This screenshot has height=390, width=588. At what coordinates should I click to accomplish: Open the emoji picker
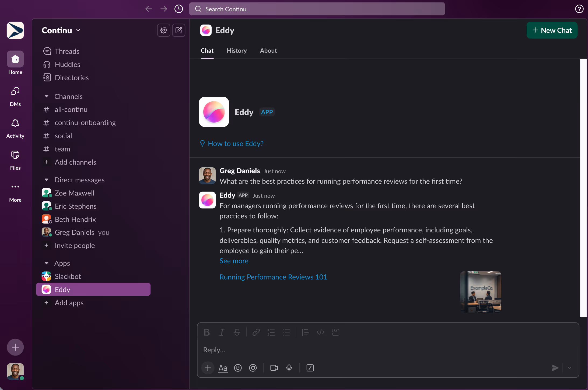[238, 368]
